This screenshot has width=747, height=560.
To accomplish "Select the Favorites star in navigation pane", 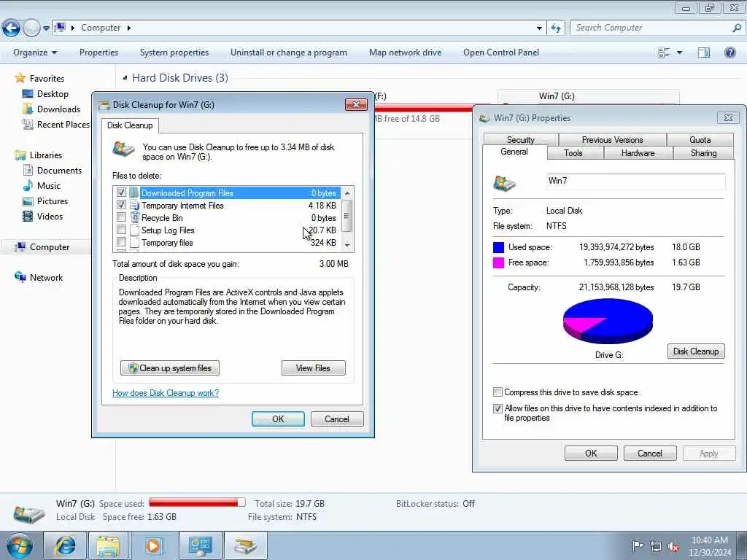I will pyautogui.click(x=20, y=78).
